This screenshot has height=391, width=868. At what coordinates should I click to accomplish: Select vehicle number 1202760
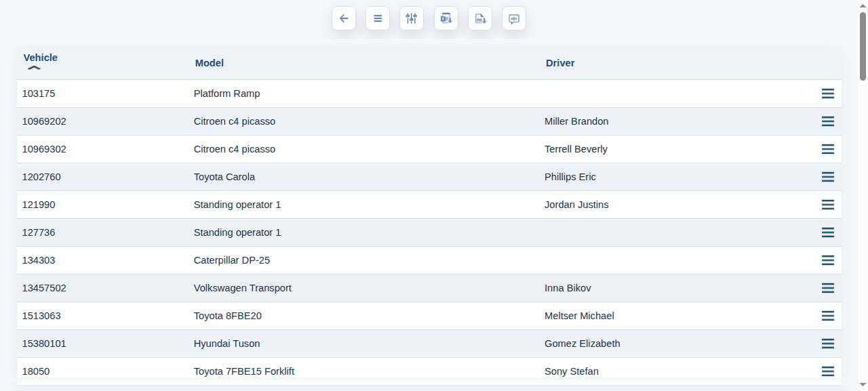tap(41, 177)
